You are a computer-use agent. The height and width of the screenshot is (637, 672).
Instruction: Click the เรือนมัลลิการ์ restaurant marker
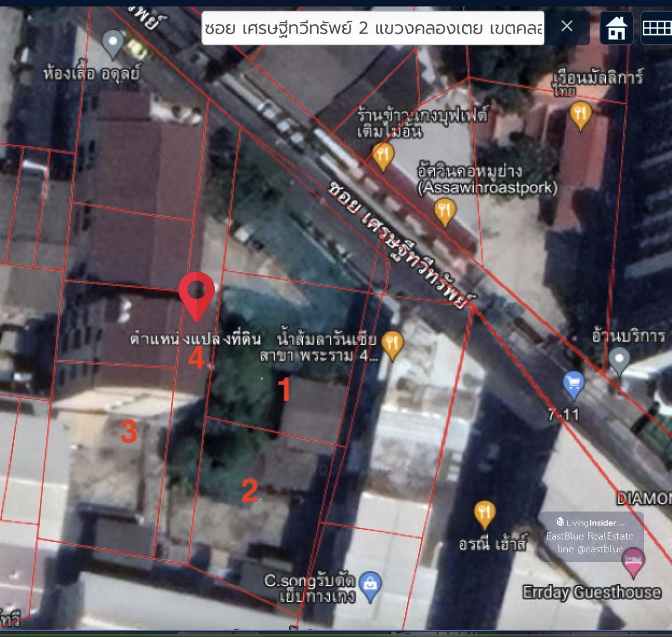581,115
